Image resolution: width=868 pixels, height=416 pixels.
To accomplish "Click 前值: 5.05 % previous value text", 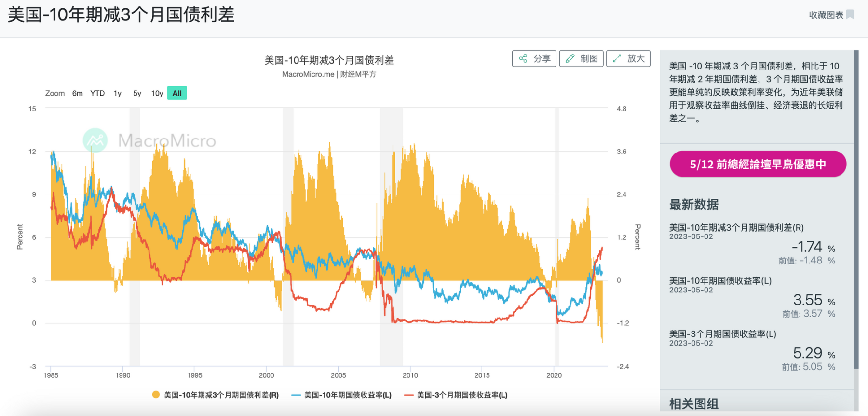I will [x=809, y=367].
